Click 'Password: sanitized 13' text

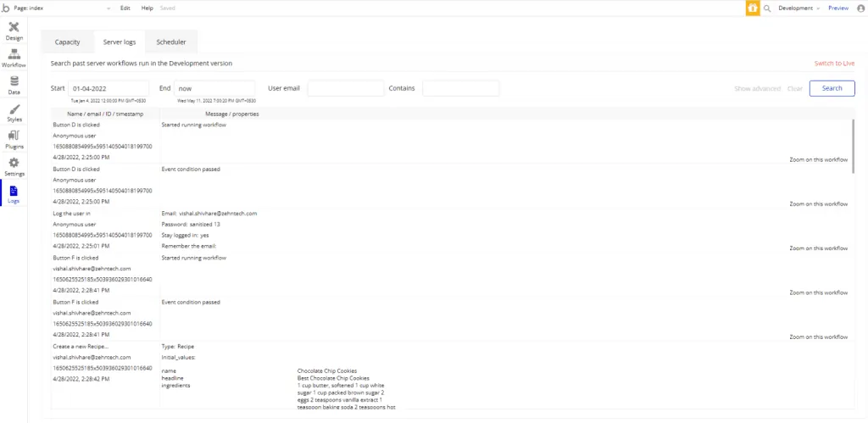tap(191, 225)
